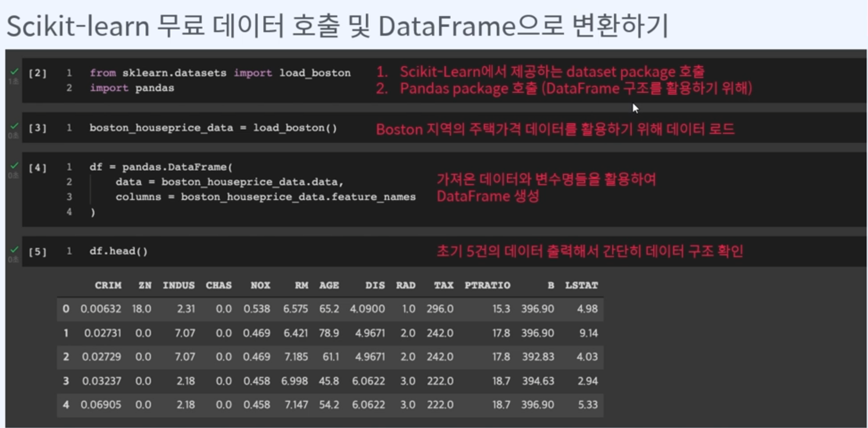Click the ZN value 18.0

(142, 309)
